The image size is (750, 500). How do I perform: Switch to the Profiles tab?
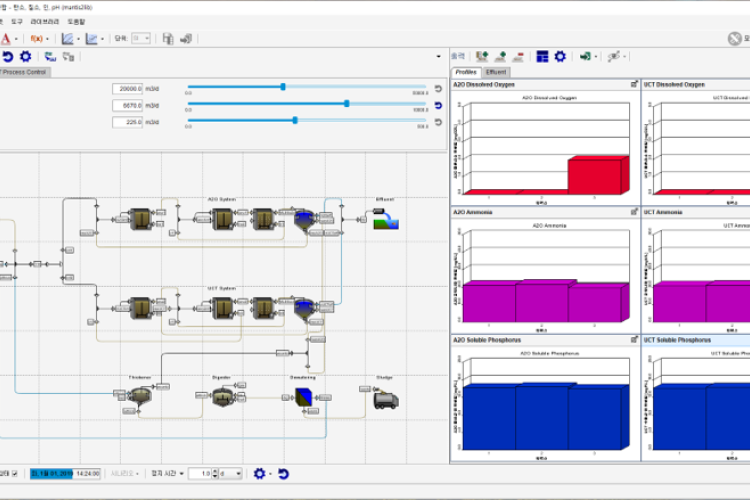pyautogui.click(x=466, y=72)
